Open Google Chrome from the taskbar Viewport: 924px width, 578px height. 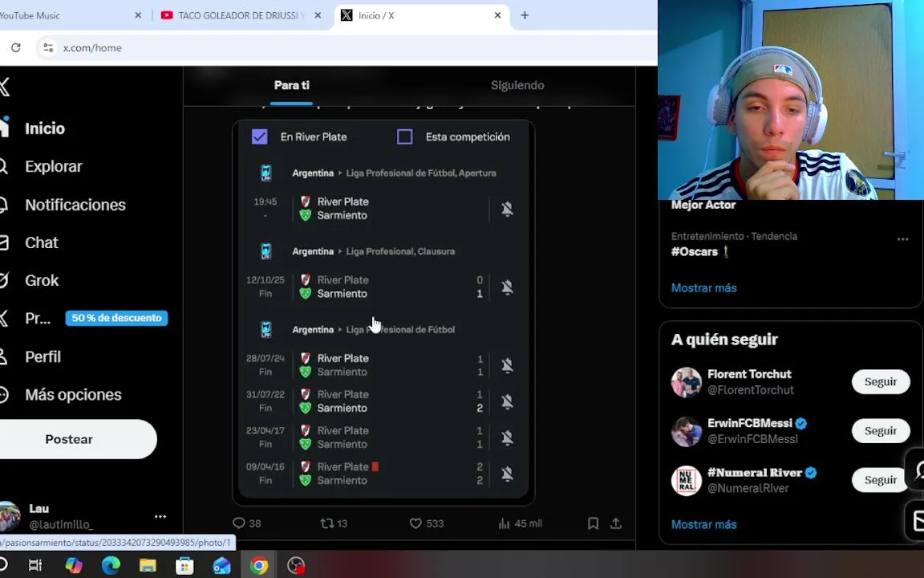(259, 565)
